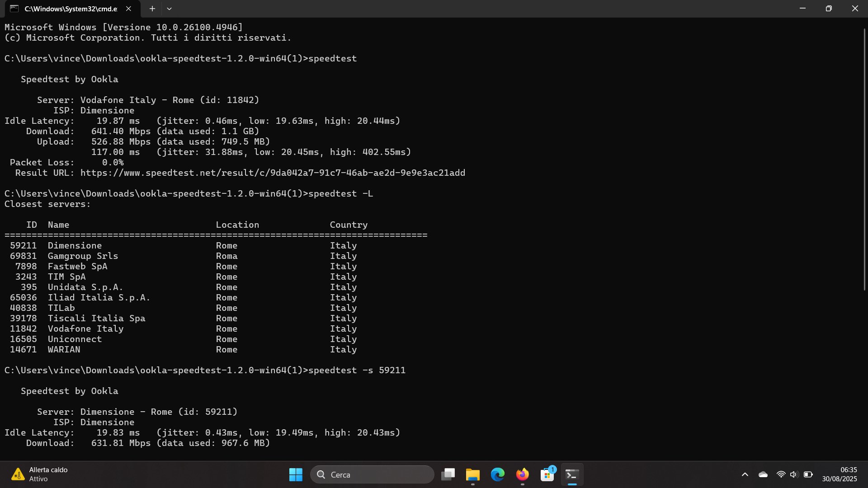Open a new terminal tab with plus button
The height and width of the screenshot is (488, 868).
(152, 9)
